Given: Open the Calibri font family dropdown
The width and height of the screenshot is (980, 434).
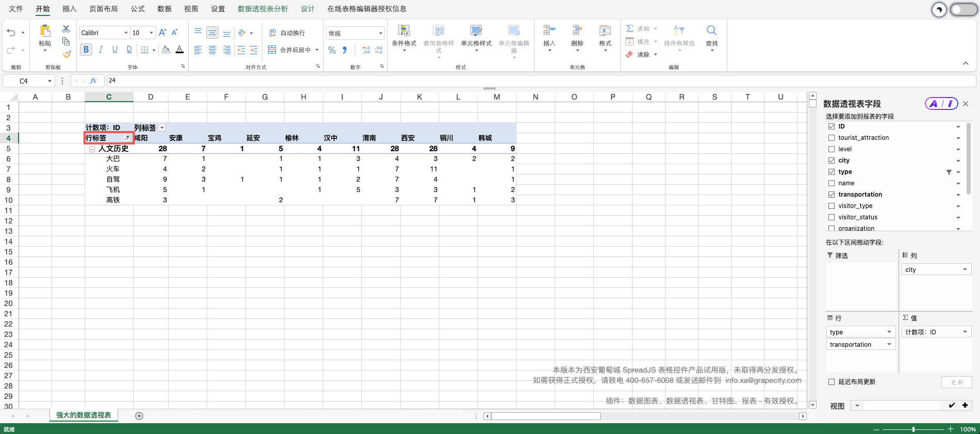Looking at the screenshot, I should [x=126, y=33].
